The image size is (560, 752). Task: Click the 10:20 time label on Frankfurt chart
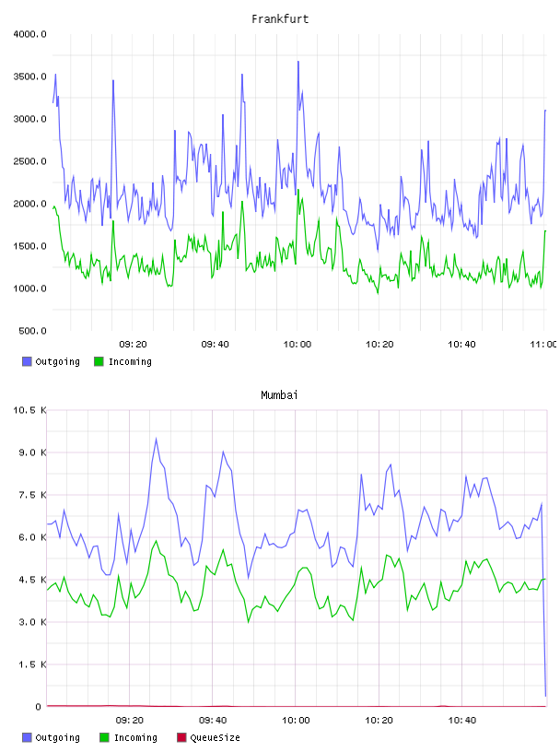tap(379, 345)
